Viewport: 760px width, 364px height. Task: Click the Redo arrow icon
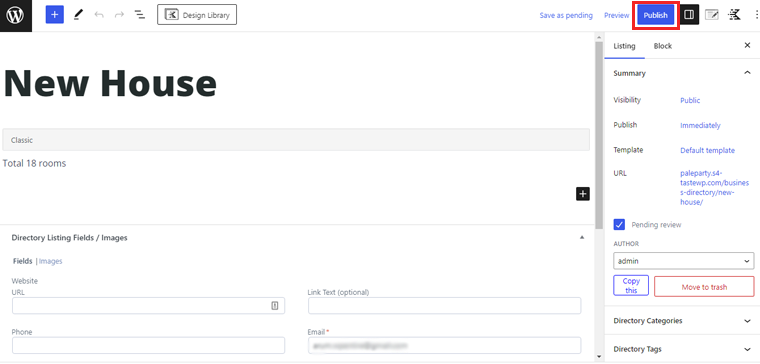(119, 15)
